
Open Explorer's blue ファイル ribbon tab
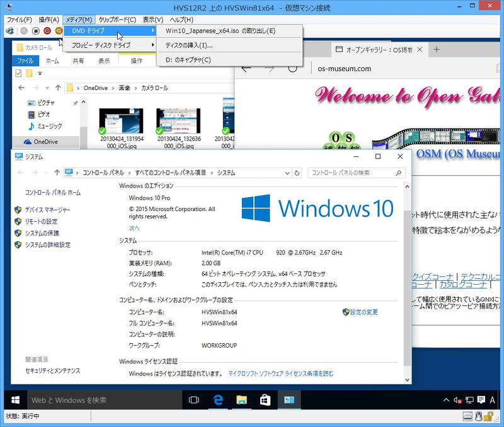click(x=25, y=60)
